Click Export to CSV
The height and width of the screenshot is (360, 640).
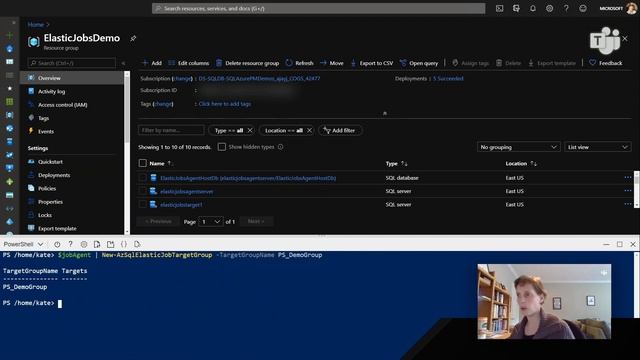click(x=372, y=63)
